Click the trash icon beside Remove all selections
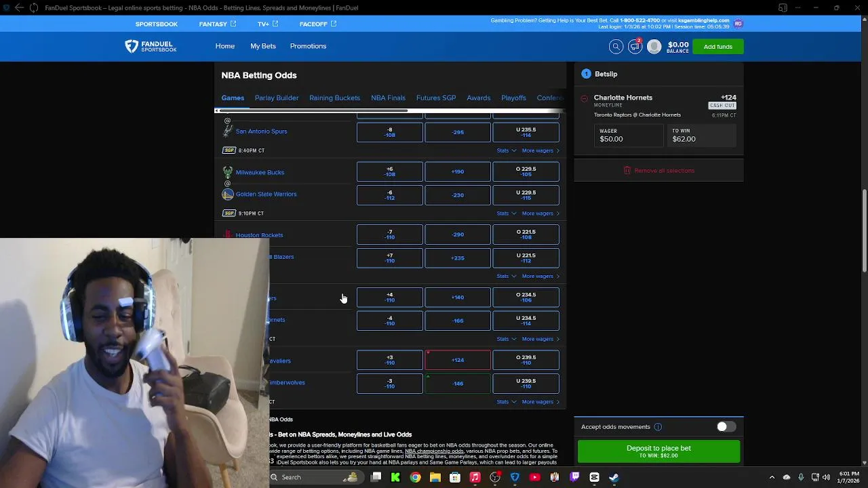The height and width of the screenshot is (488, 868). (627, 170)
